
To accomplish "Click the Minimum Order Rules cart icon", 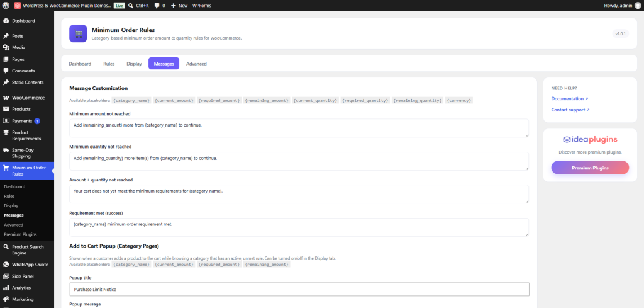I will click(x=6, y=168).
